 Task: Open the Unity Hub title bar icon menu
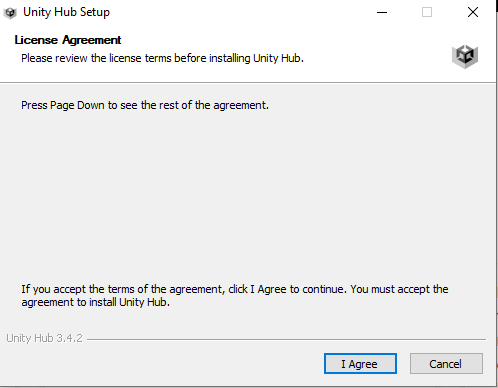click(x=10, y=13)
